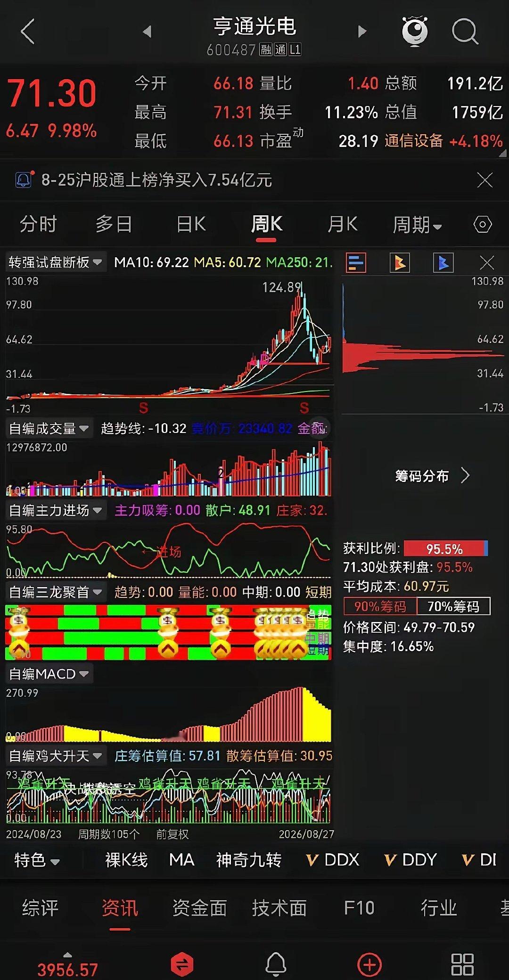Viewport: 509px width, 980px height.
Task: Switch to 日K tab
Action: [x=191, y=224]
